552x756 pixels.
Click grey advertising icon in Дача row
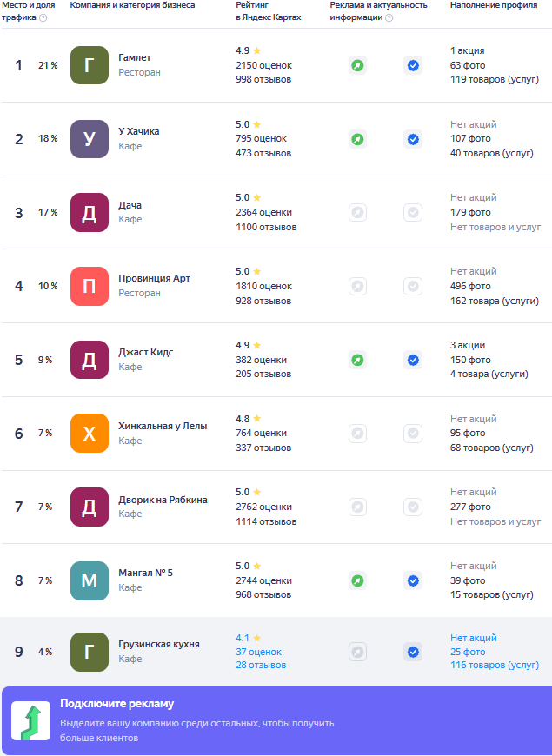coord(356,212)
